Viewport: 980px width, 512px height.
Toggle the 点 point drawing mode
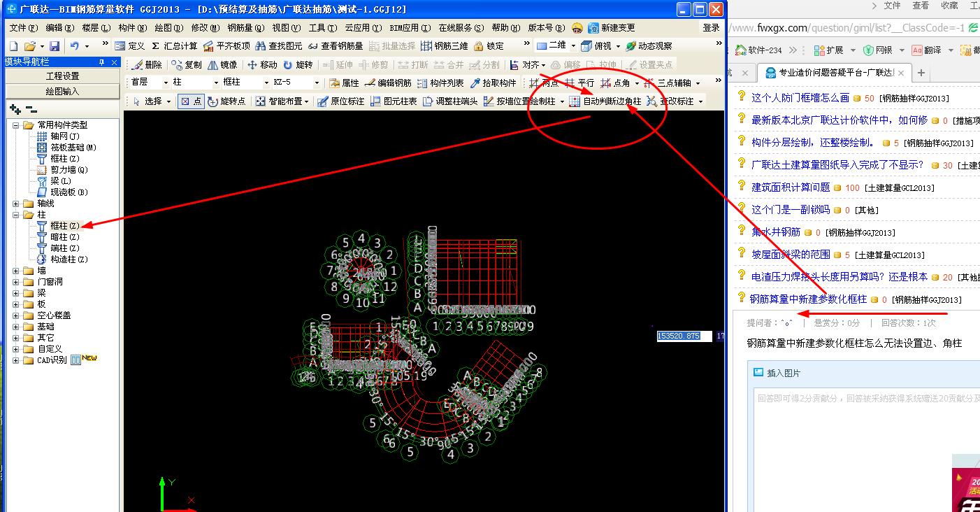point(190,101)
